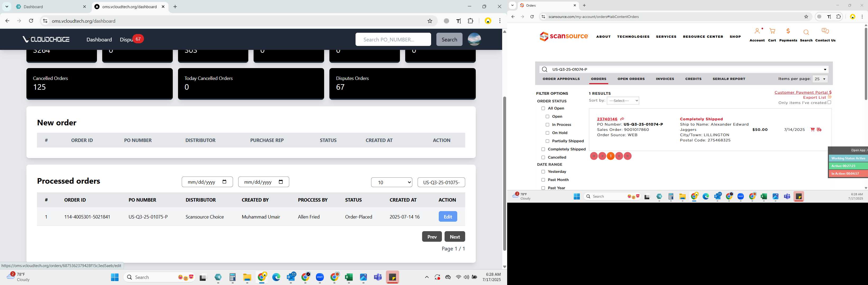The width and height of the screenshot is (868, 285).
Task: Open Scansource Account icon
Action: pyautogui.click(x=757, y=31)
